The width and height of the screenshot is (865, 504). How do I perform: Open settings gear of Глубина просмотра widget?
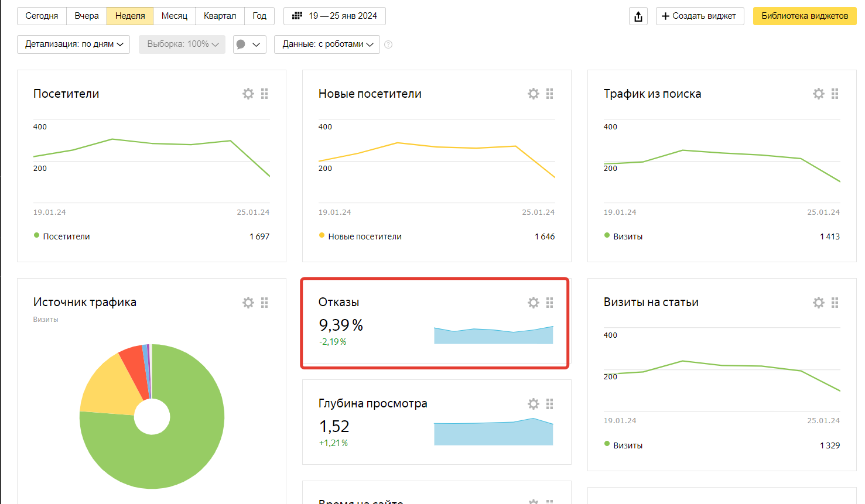pyautogui.click(x=534, y=404)
